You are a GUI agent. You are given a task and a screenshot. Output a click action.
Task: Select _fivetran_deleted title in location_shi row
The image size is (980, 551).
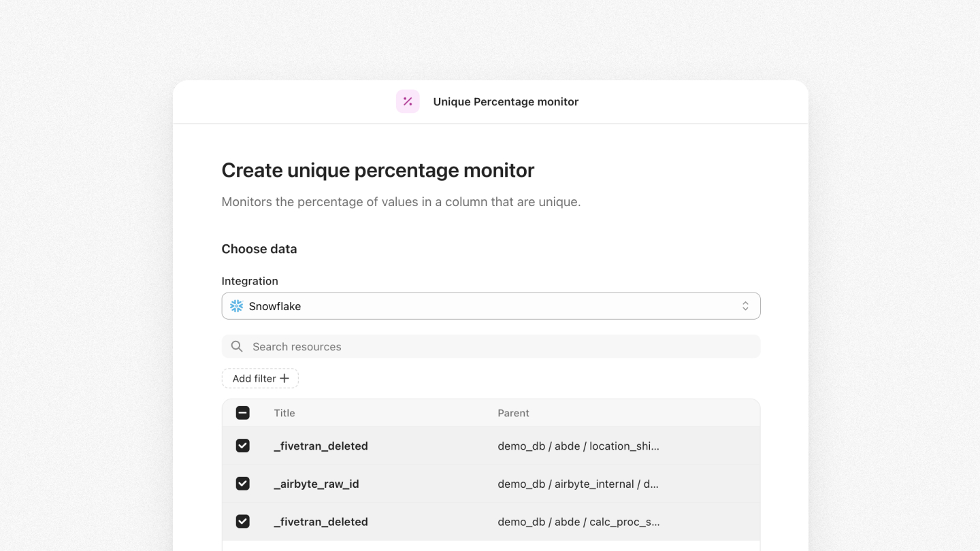pyautogui.click(x=321, y=446)
